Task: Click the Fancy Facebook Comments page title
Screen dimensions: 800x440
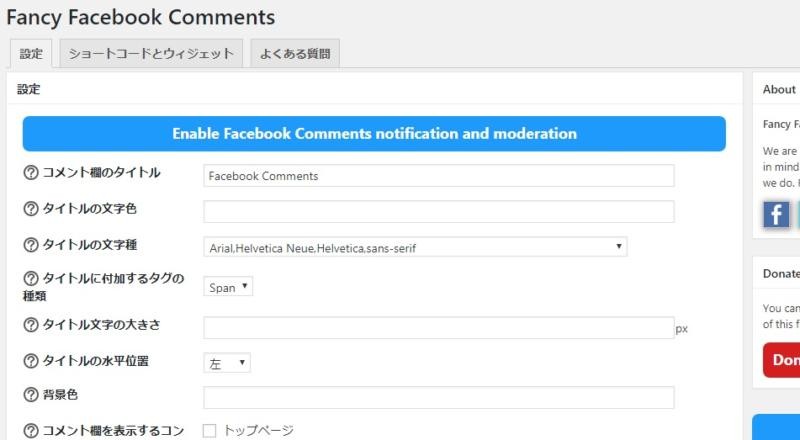Action: [x=141, y=17]
